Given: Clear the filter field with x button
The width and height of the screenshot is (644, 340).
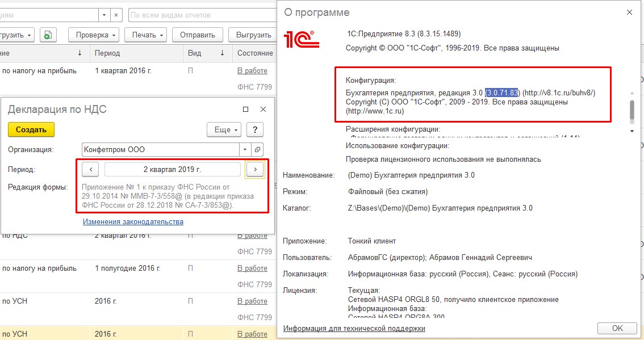Looking at the screenshot, I should pyautogui.click(x=116, y=15).
